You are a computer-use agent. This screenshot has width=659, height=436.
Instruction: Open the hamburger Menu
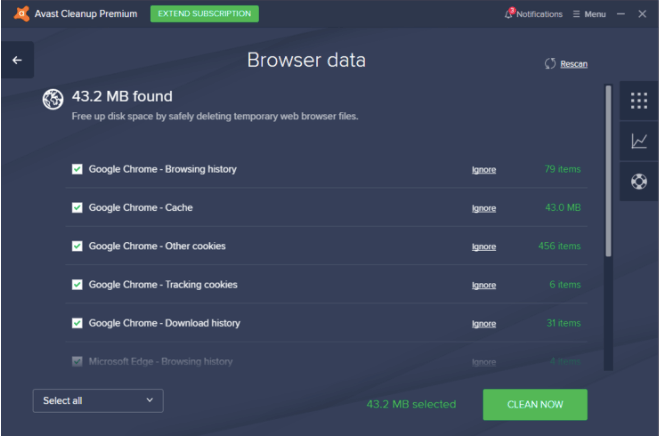[x=589, y=14]
